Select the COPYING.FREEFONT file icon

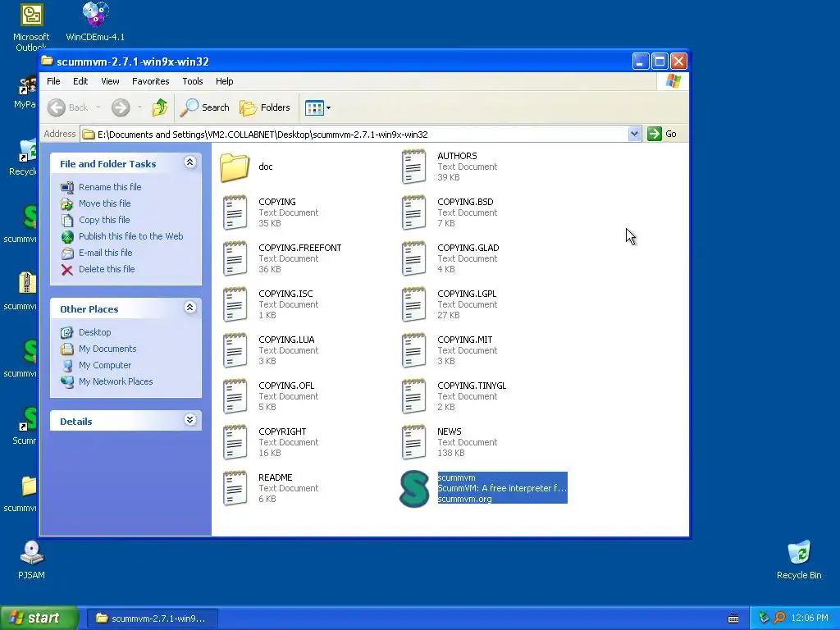(235, 258)
